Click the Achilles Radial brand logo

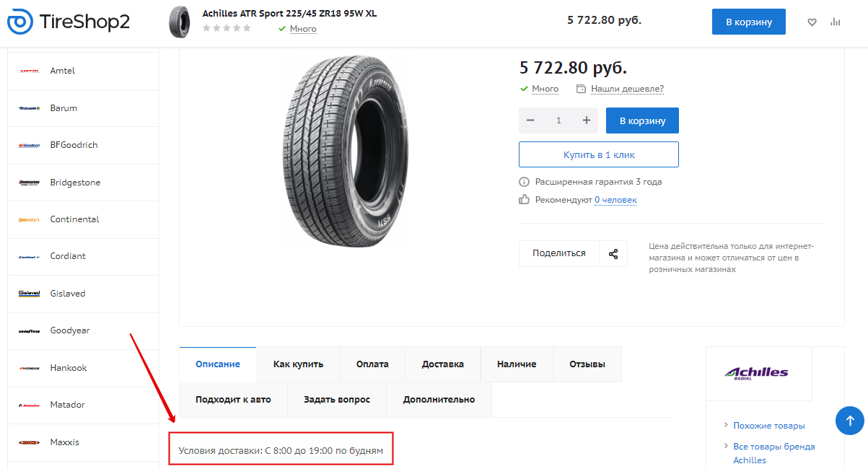click(757, 373)
